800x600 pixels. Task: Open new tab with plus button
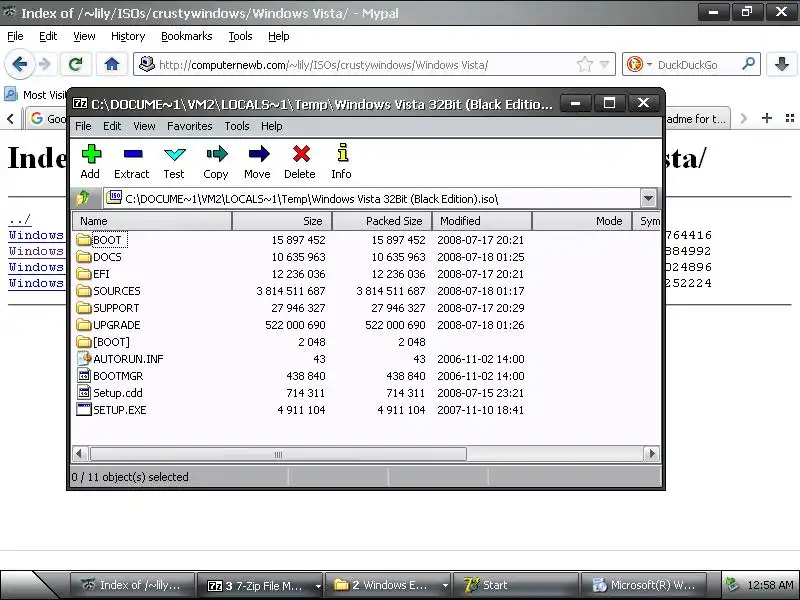pos(766,118)
